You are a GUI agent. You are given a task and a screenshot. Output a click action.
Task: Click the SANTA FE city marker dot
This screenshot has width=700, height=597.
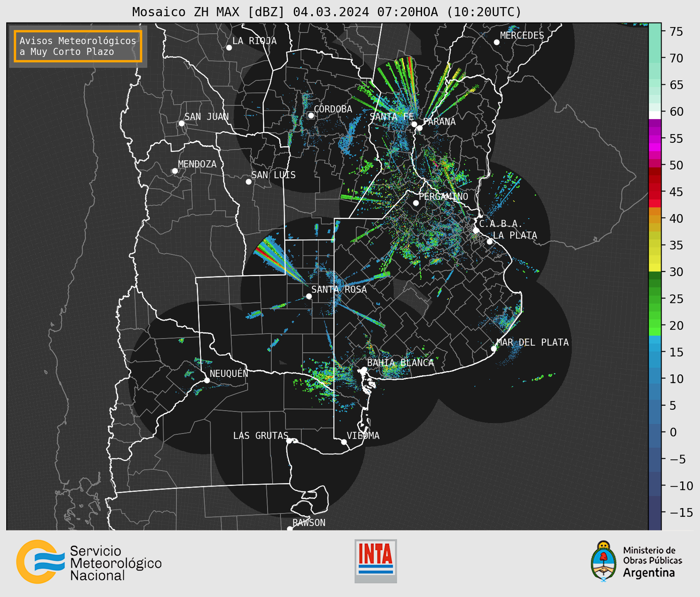pyautogui.click(x=414, y=124)
